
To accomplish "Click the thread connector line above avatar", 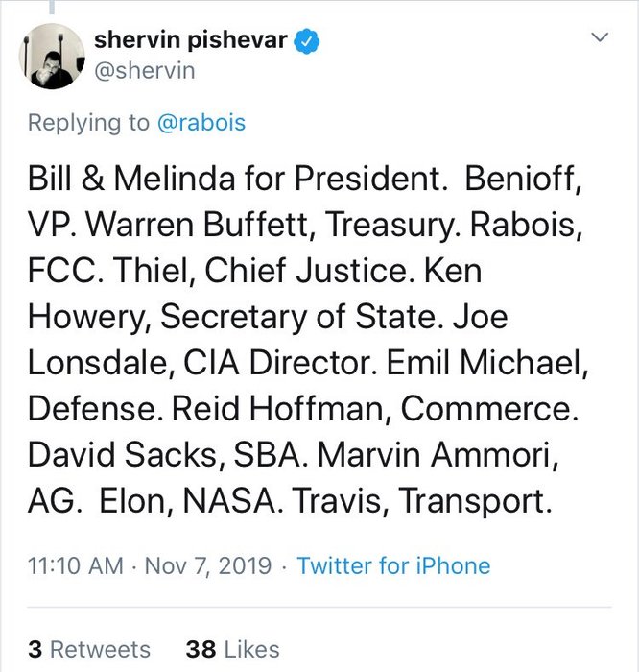I will point(50,8).
